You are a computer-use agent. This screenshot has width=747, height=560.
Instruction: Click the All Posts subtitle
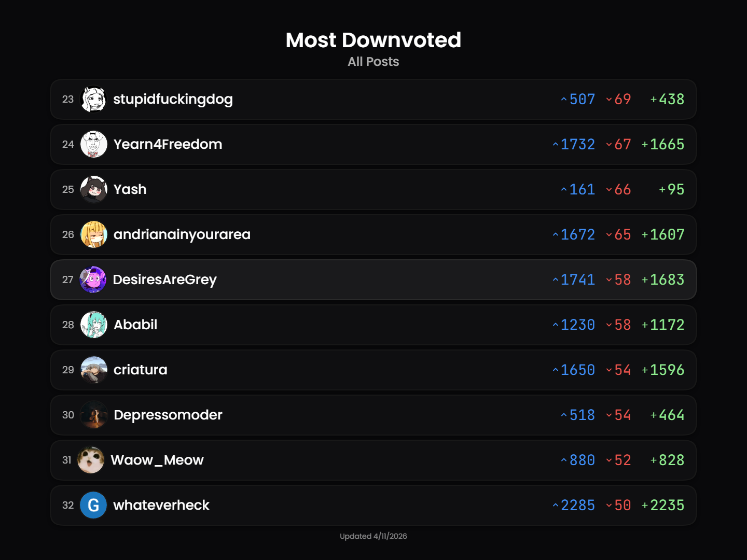374,62
